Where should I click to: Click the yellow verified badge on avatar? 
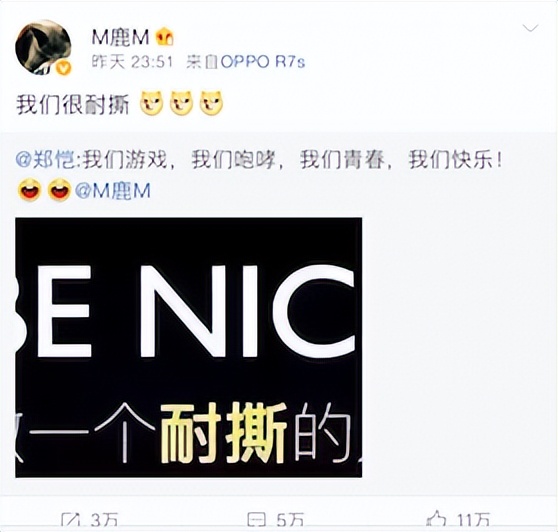pyautogui.click(x=64, y=68)
